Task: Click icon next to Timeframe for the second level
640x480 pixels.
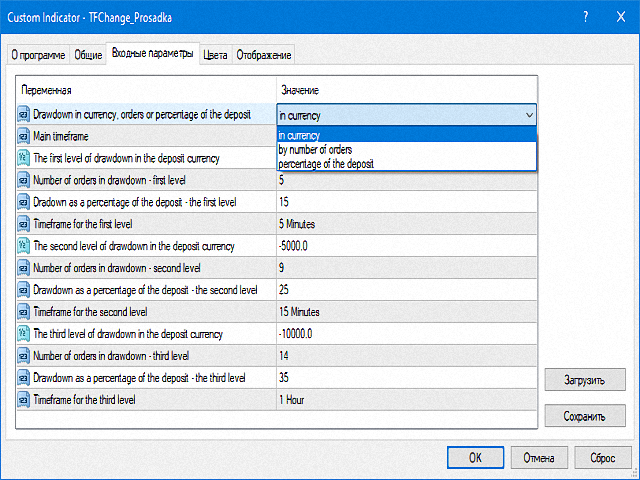Action: click(24, 312)
